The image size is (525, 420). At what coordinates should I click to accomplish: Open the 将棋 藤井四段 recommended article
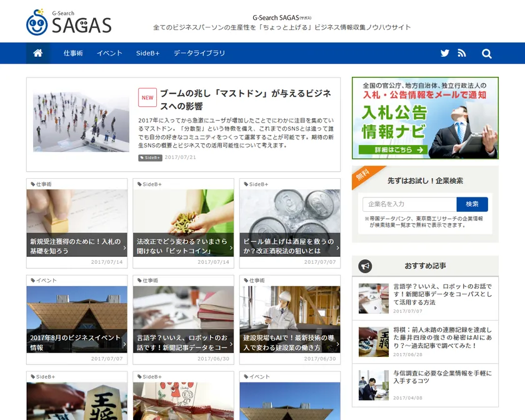[442, 337]
